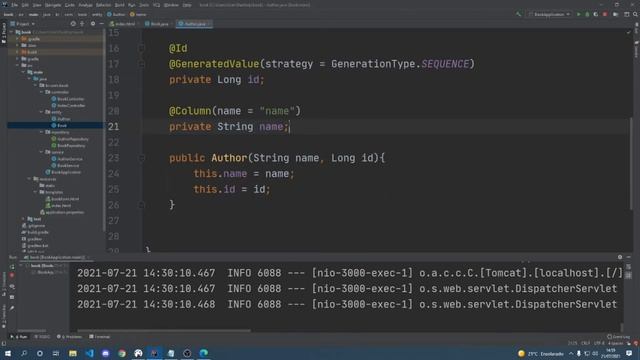Toggle code fold marker at line 26
This screenshot has height=360, width=640.
point(141,205)
